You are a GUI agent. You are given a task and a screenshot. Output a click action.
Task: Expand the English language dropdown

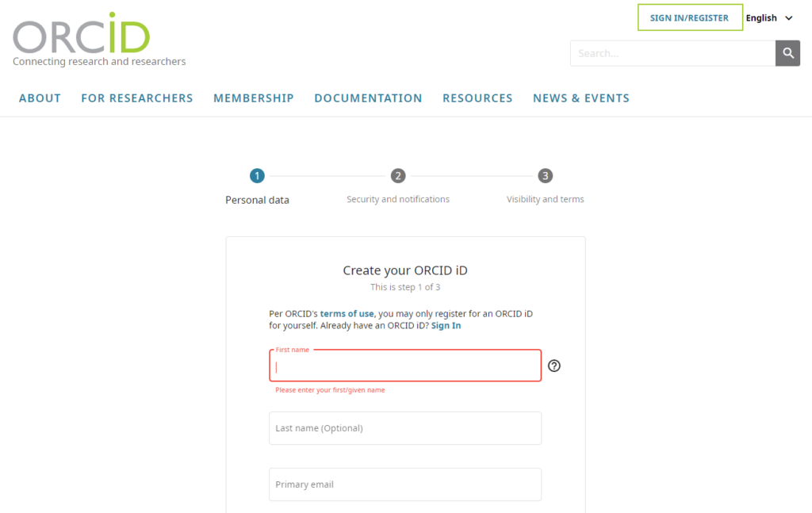[769, 18]
